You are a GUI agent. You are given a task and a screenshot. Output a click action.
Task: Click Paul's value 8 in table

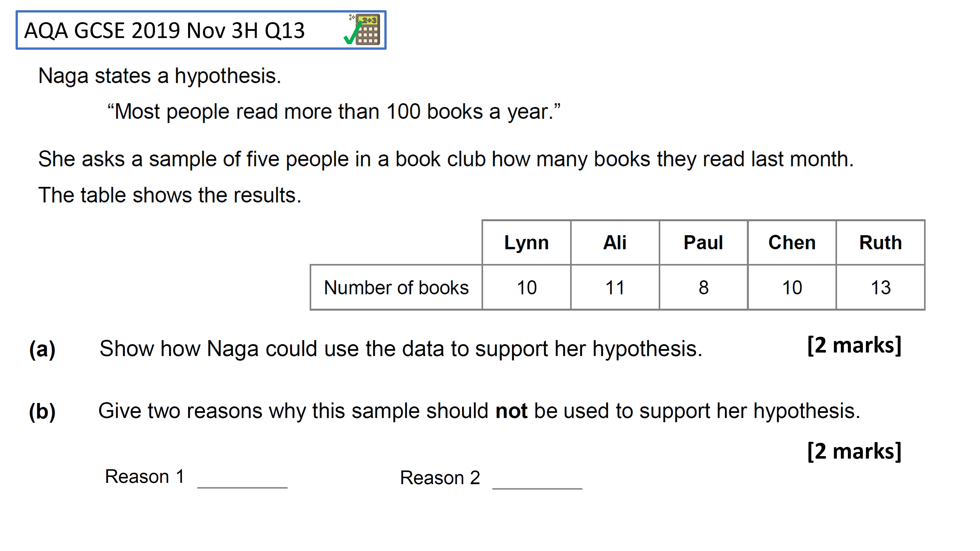pos(703,287)
